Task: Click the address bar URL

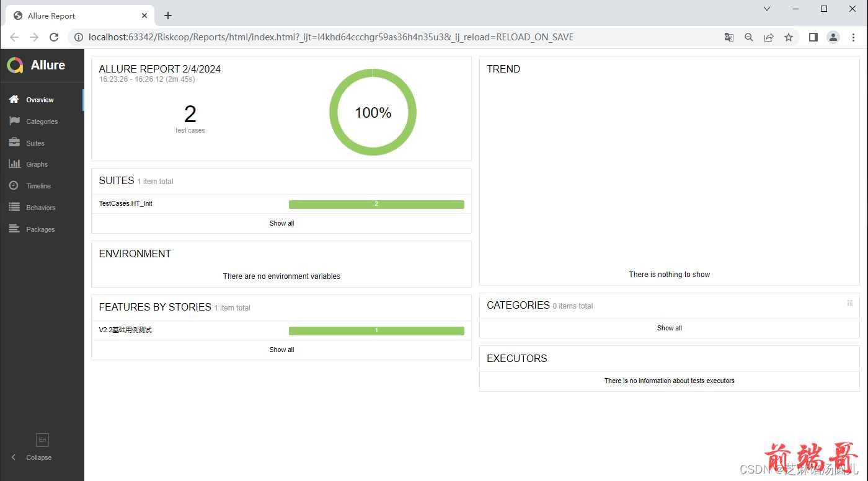Action: pyautogui.click(x=331, y=37)
